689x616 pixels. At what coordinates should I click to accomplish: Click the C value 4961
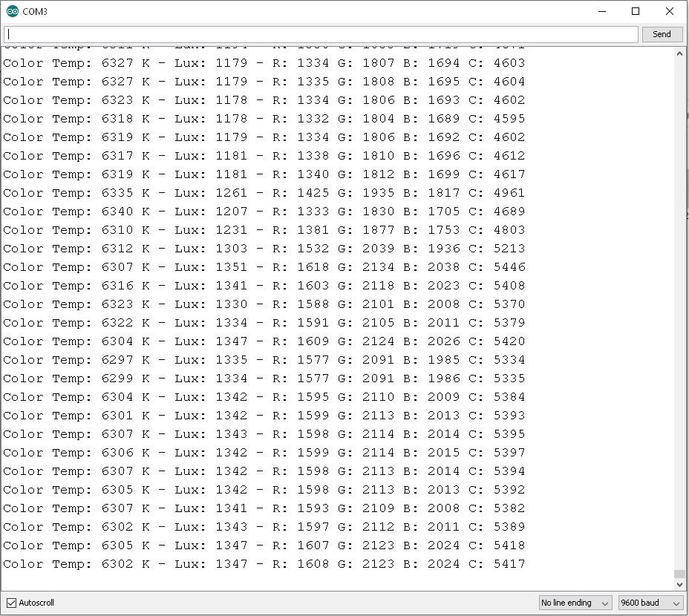pos(509,193)
